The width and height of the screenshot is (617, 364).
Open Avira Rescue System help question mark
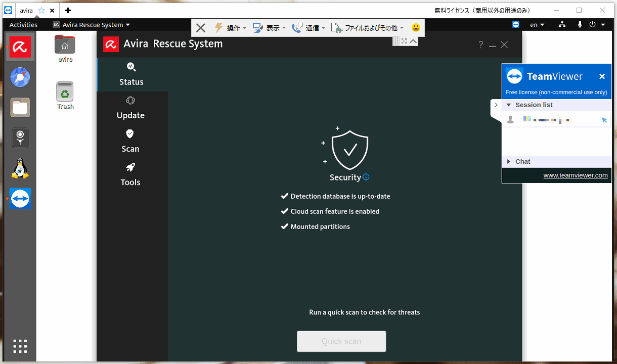pos(480,44)
